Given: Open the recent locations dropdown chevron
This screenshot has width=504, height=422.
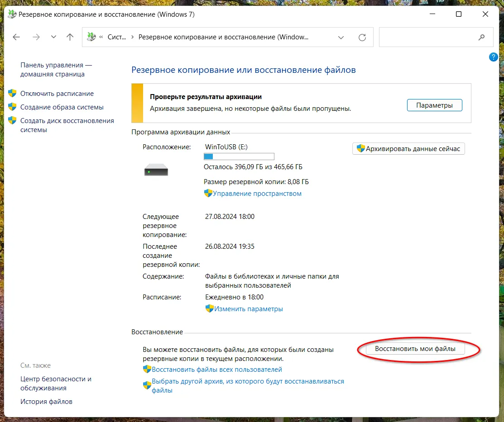Looking at the screenshot, I should pyautogui.click(x=53, y=38).
